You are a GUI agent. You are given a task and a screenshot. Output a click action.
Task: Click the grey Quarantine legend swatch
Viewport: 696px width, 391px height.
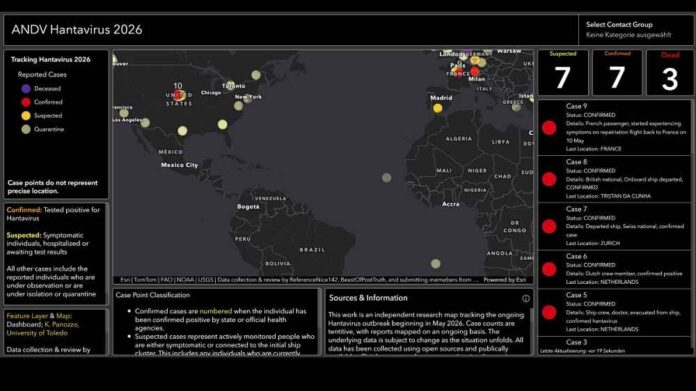[x=26, y=129]
